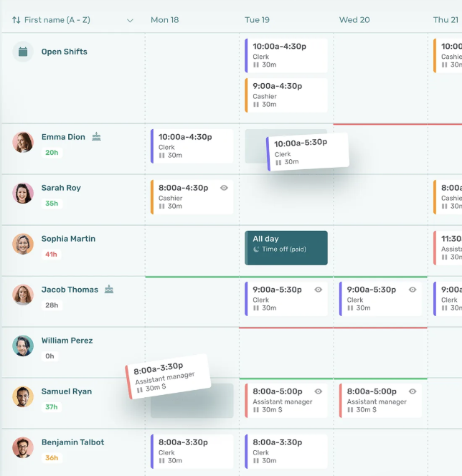
Task: Open William Perez's avatar photo
Action: tap(23, 346)
